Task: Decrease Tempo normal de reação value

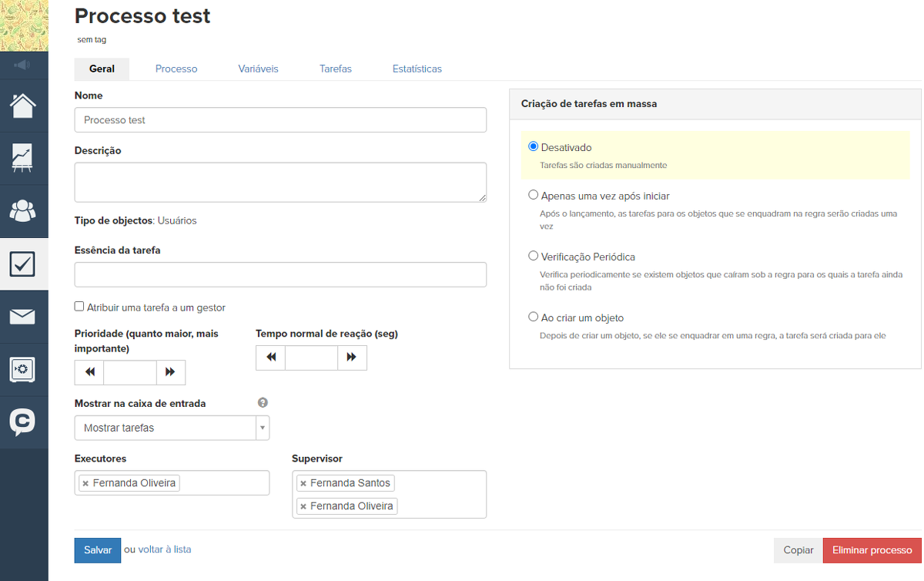Action: pos(270,358)
